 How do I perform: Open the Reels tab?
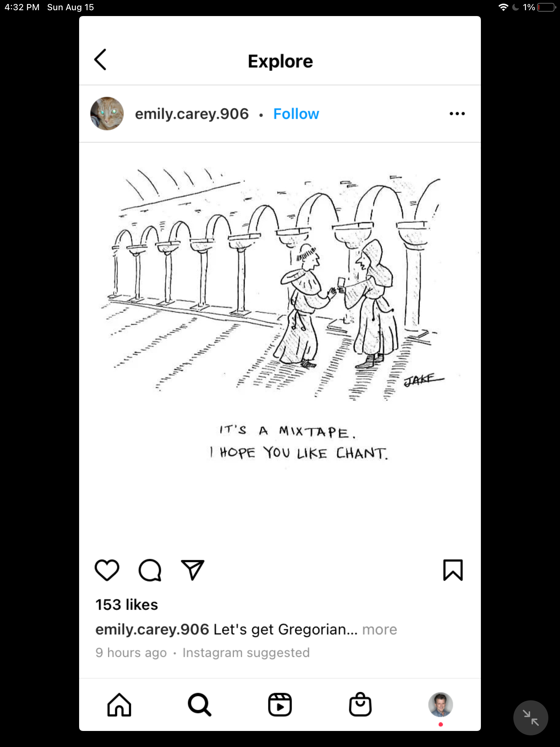point(280,705)
